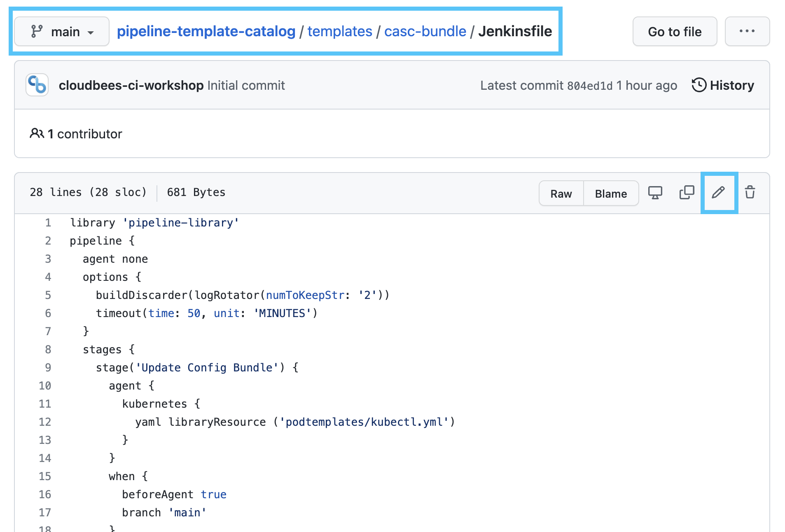Image resolution: width=785 pixels, height=532 pixels.
Task: Select line number 9 in the code
Action: [48, 367]
